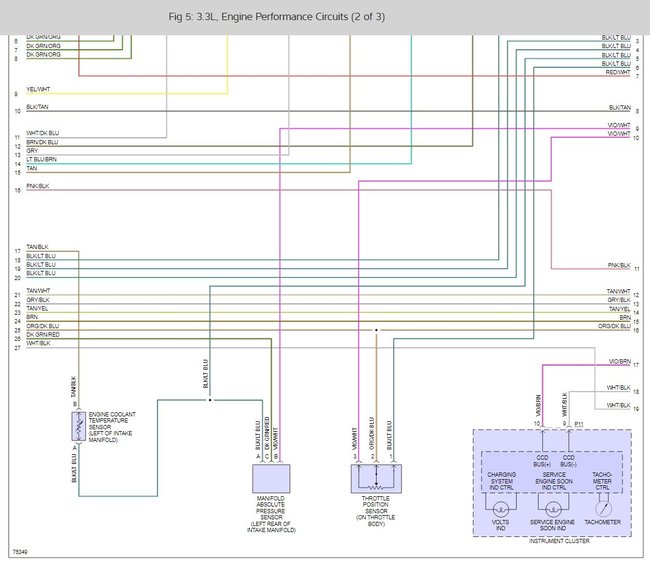Click the vertical 'ORG/DK BLU' label above the throttle sensor
Viewport: 650px width, 565px height.
pyautogui.click(x=371, y=434)
